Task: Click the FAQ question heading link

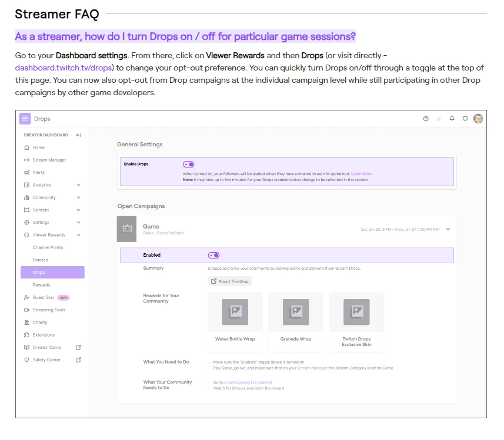Action: pos(185,36)
